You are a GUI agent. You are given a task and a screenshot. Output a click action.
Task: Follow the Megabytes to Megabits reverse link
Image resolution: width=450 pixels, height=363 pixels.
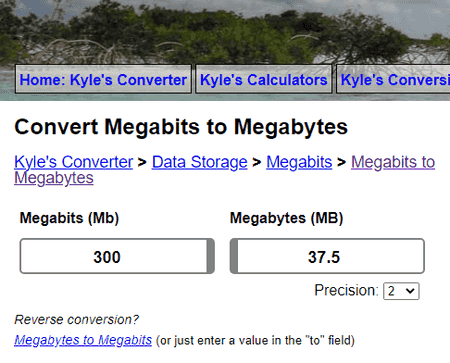pos(83,340)
